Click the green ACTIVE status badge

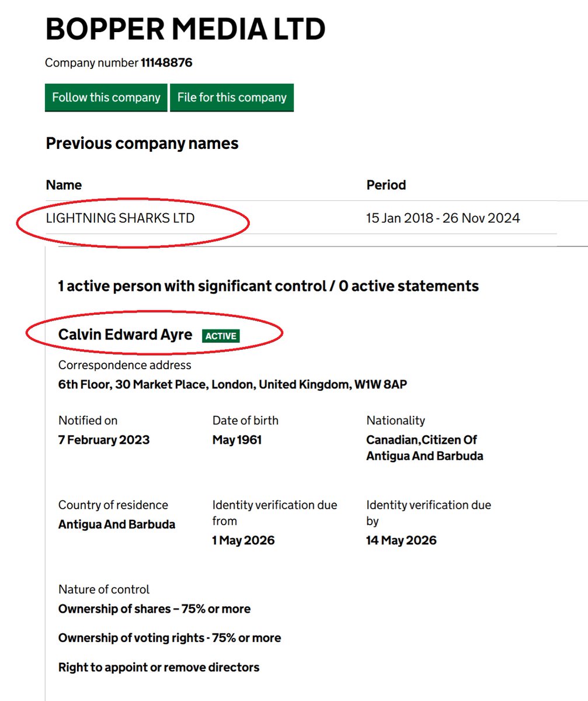click(221, 336)
